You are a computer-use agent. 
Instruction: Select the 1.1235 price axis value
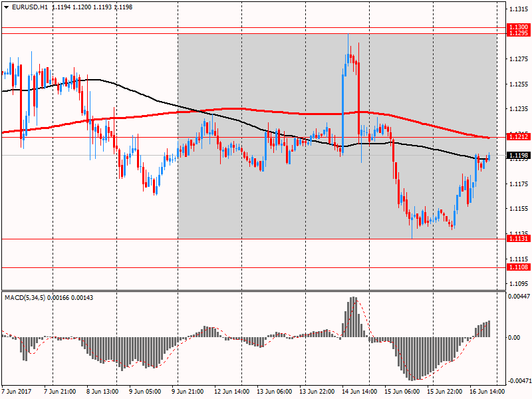pos(519,109)
